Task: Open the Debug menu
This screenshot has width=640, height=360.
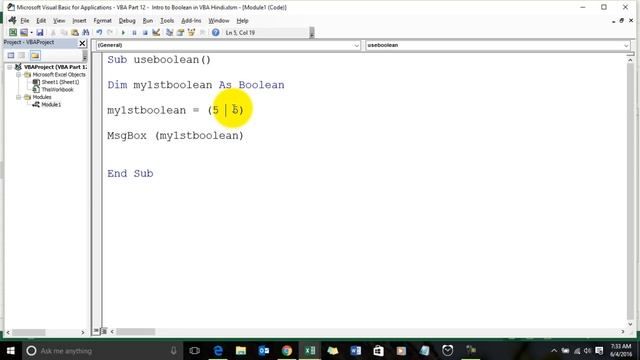Action: pos(127,20)
